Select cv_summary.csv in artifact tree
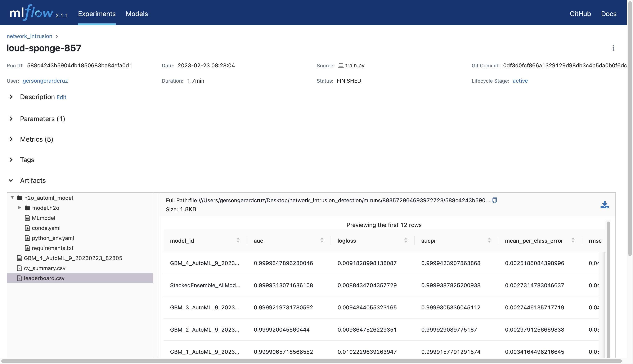The width and height of the screenshot is (633, 364). [45, 268]
